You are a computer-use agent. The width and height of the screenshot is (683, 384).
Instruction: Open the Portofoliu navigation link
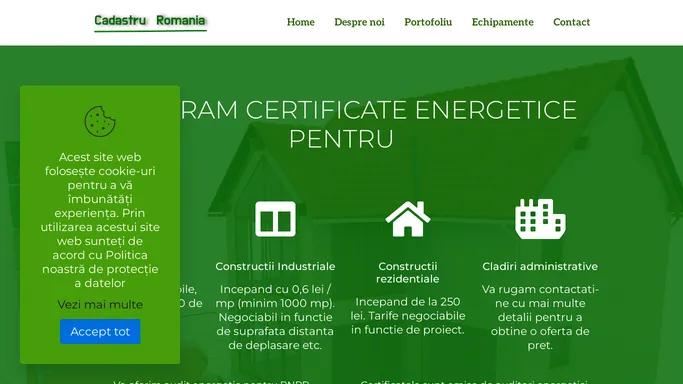(428, 22)
